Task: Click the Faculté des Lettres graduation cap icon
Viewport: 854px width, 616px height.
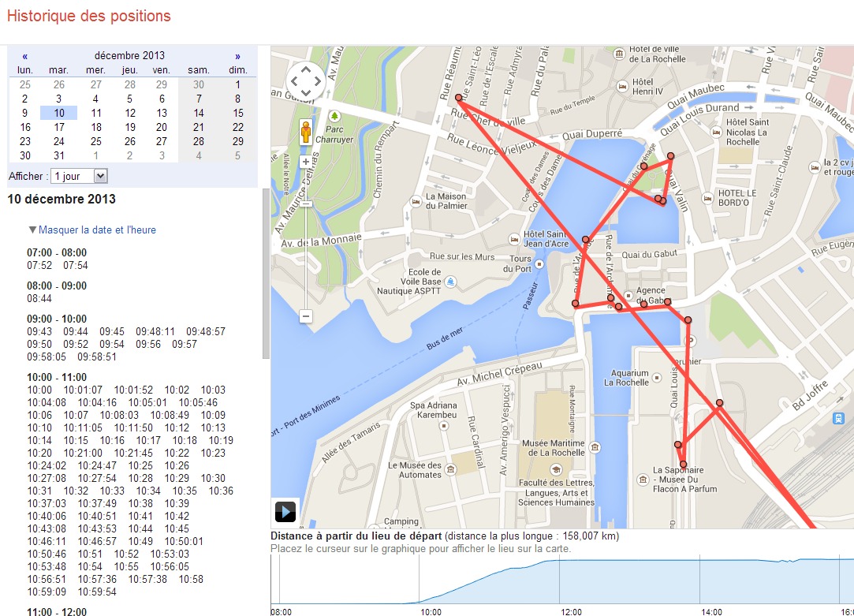Action: point(556,469)
